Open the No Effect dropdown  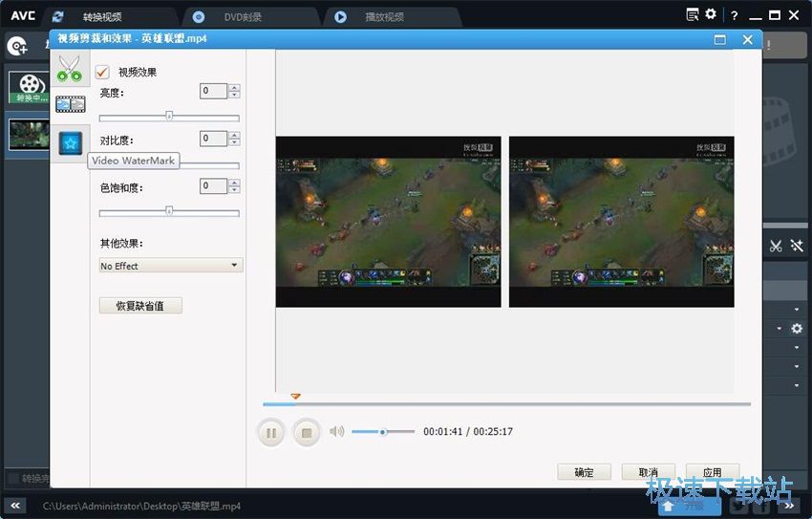[171, 266]
